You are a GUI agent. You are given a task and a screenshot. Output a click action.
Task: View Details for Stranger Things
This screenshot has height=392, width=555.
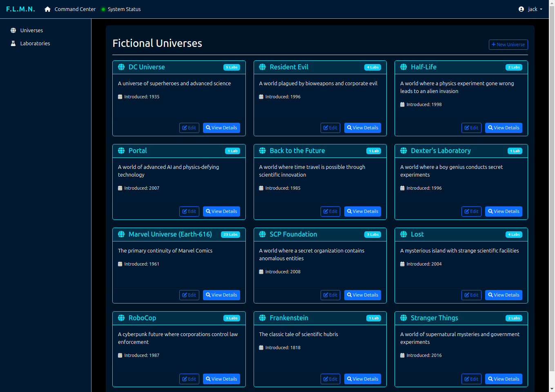point(504,379)
